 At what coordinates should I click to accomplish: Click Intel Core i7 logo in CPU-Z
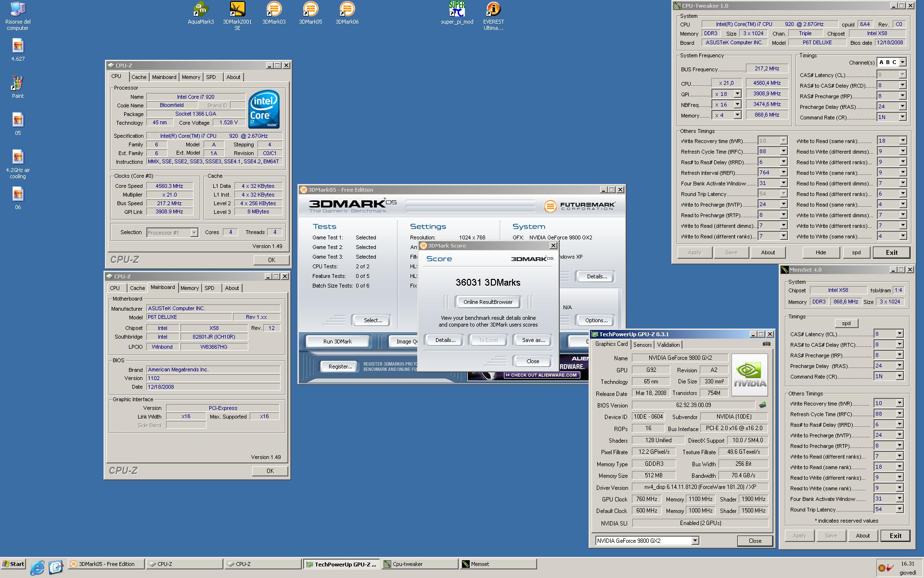pyautogui.click(x=264, y=110)
